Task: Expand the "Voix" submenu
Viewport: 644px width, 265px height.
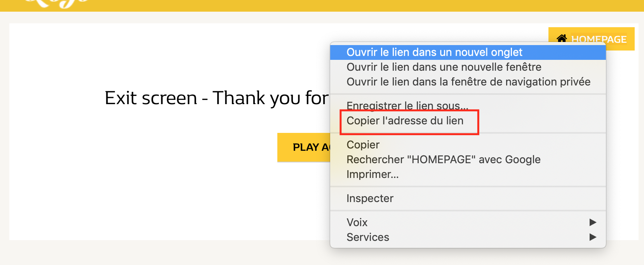Action: (x=468, y=222)
